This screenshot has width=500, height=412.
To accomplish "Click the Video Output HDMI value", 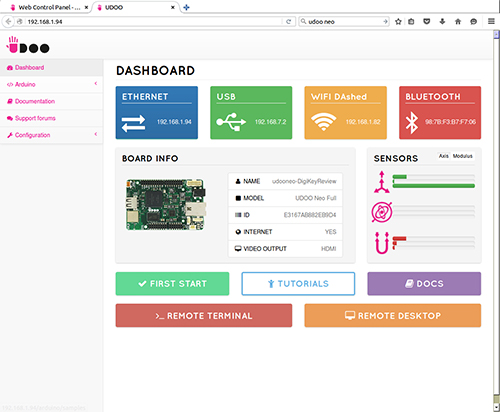I will (328, 249).
